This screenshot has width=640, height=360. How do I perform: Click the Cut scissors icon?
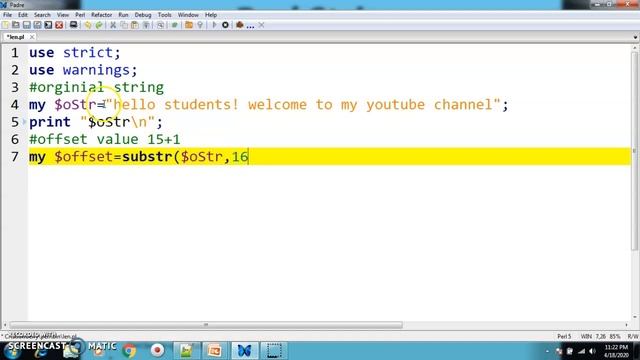click(113, 25)
